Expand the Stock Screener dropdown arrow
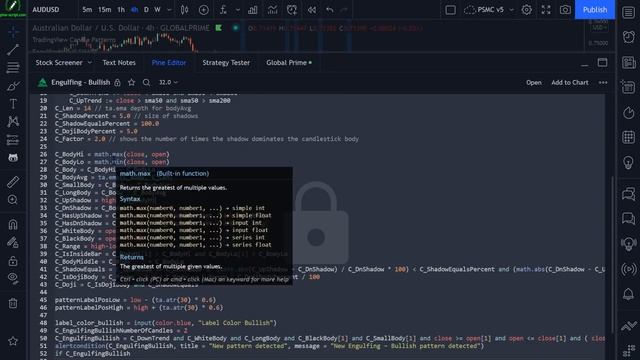This screenshot has height=360, width=640. coord(90,62)
